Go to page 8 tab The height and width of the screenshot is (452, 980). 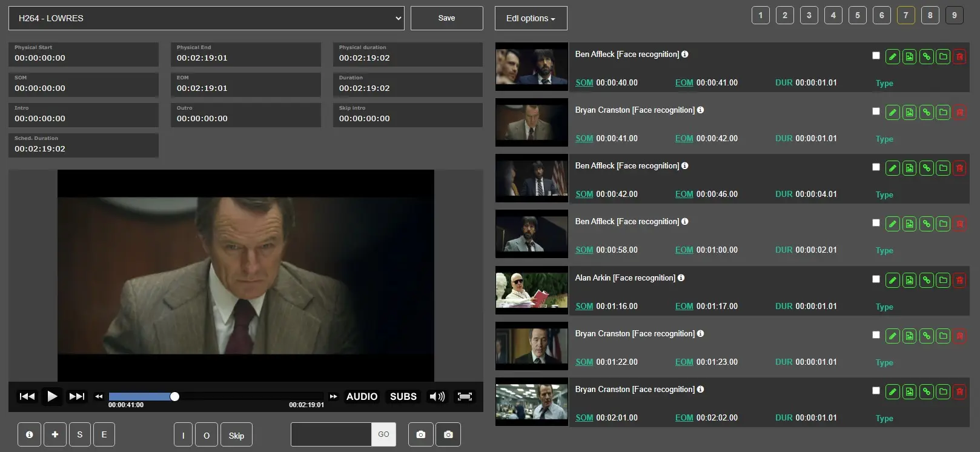click(x=930, y=15)
